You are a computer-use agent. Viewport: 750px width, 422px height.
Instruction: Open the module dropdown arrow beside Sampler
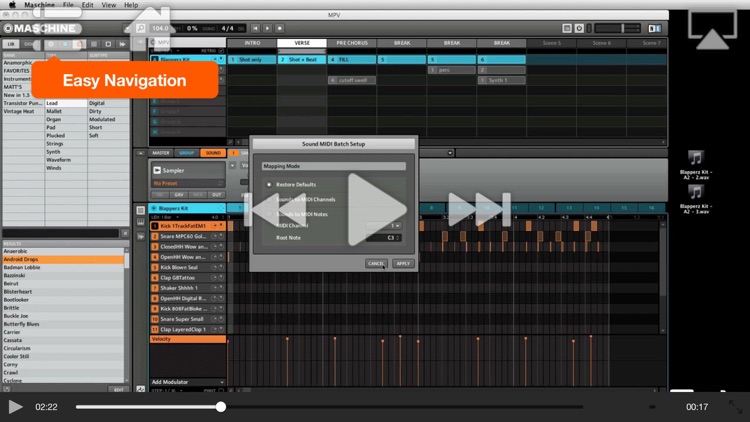[x=232, y=166]
